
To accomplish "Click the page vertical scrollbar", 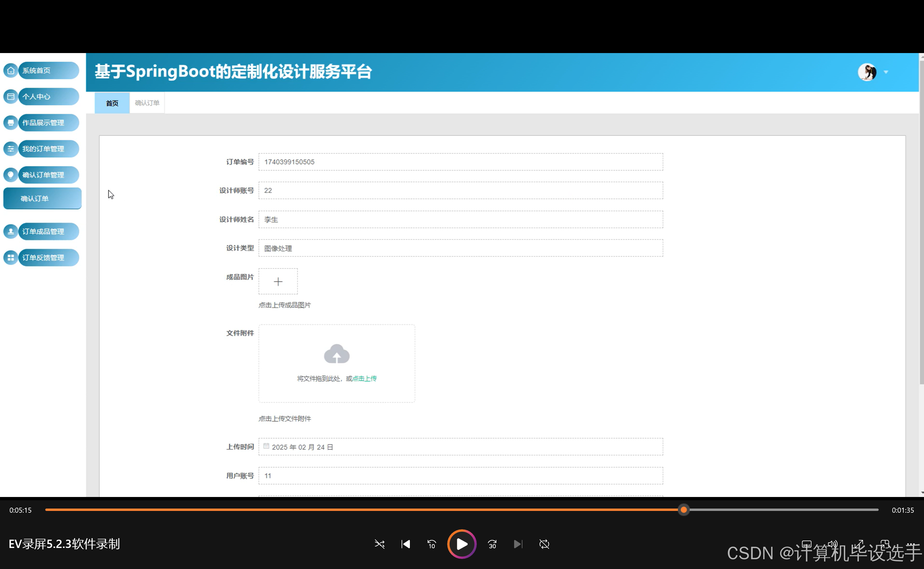I will tap(921, 222).
